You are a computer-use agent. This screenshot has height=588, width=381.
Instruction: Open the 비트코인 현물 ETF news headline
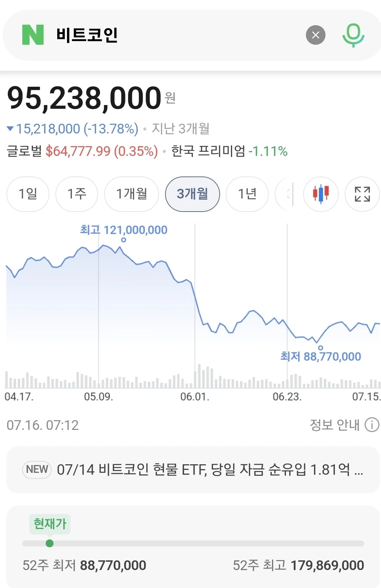point(210,470)
